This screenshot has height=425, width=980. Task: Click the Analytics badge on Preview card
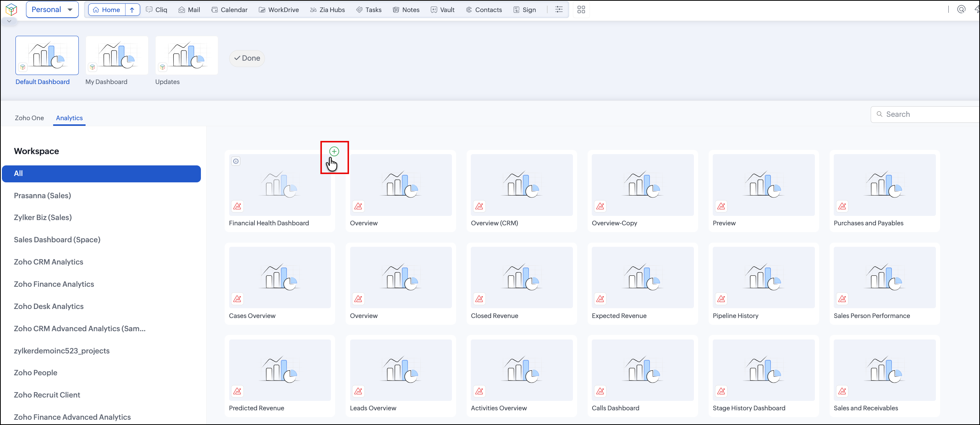point(721,206)
